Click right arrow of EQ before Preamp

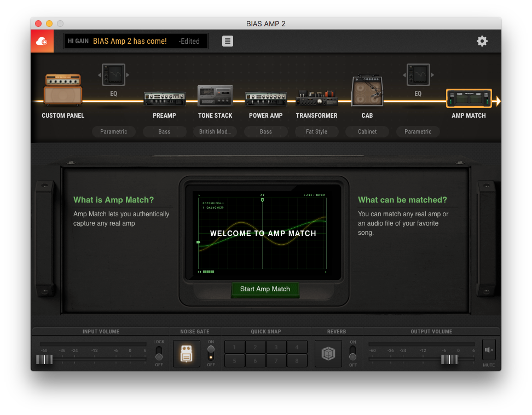click(x=128, y=75)
